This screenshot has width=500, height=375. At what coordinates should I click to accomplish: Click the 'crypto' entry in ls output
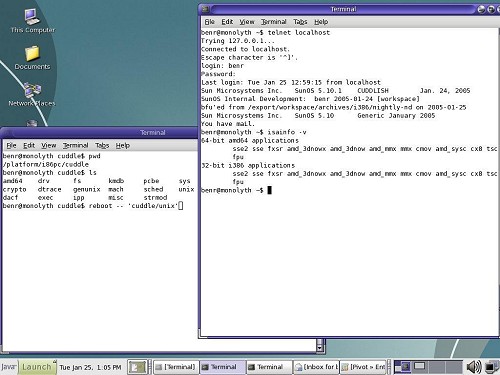point(14,189)
